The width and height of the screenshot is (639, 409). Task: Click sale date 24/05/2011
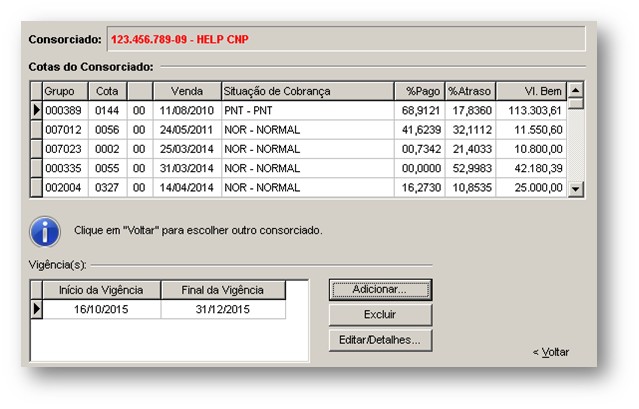(x=187, y=130)
